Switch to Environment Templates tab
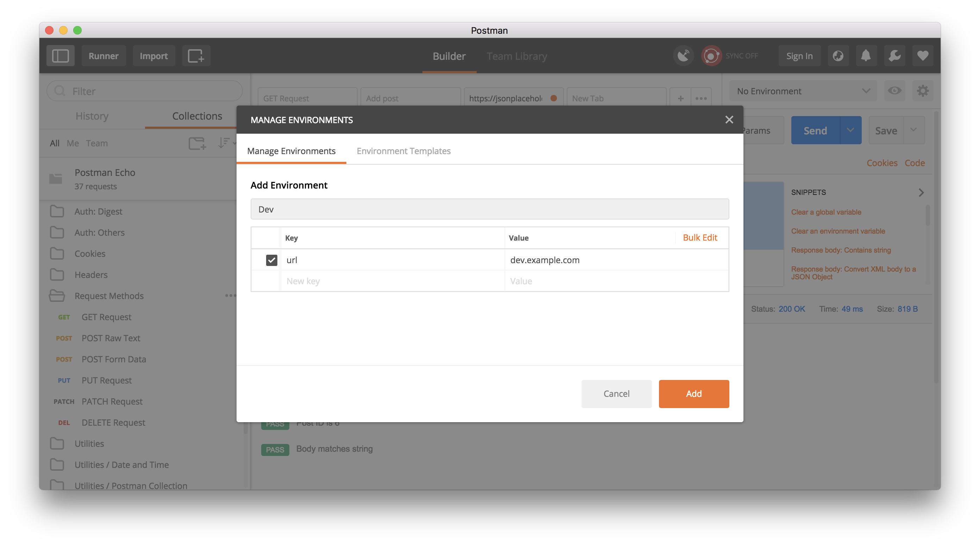The width and height of the screenshot is (980, 546). (403, 151)
